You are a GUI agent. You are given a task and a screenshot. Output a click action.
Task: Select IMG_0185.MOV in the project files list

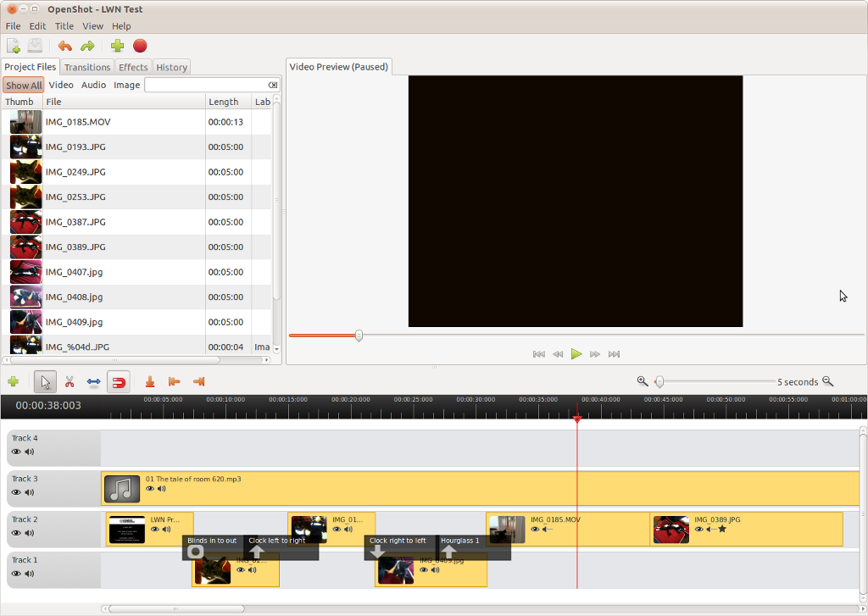(x=78, y=122)
